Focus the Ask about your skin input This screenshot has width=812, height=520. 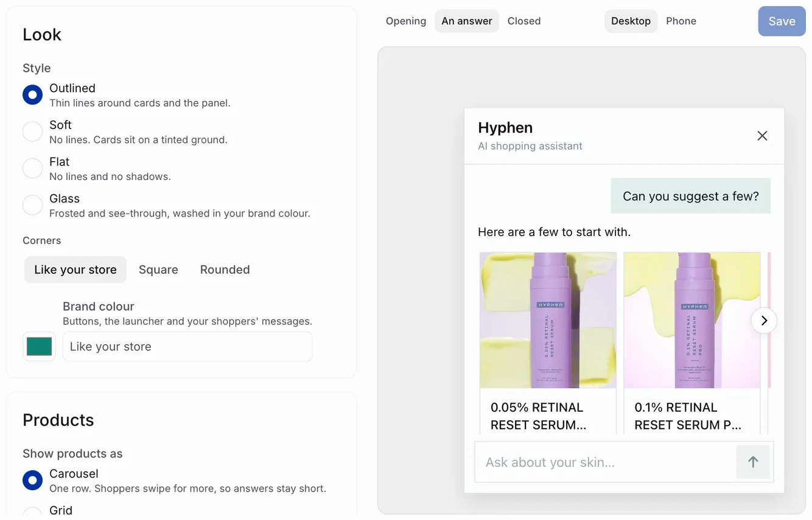606,462
